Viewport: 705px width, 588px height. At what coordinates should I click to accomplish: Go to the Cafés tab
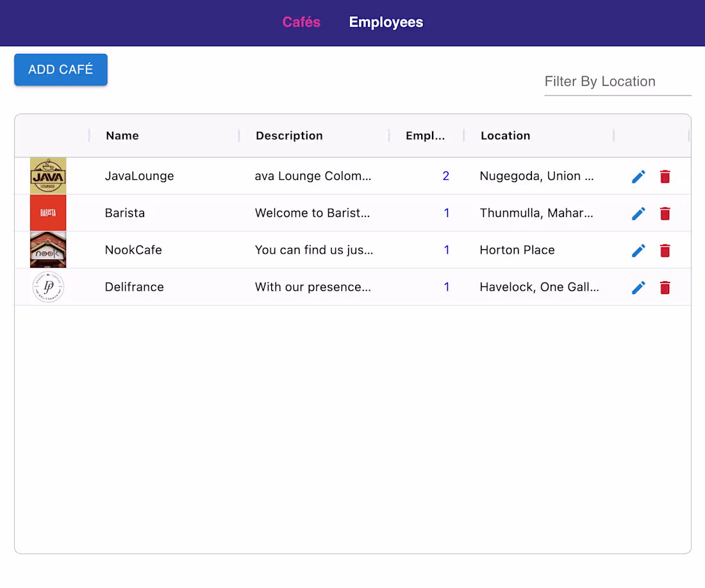(301, 22)
